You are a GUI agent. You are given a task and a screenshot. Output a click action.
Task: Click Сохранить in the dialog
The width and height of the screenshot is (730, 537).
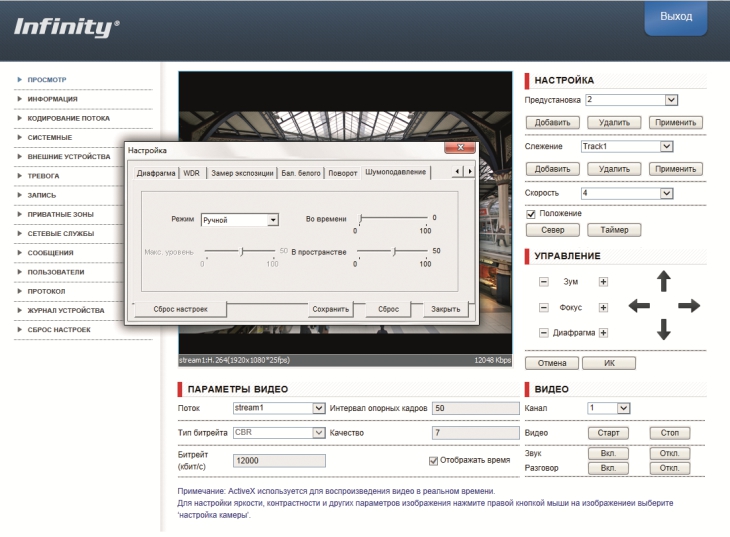coord(330,309)
